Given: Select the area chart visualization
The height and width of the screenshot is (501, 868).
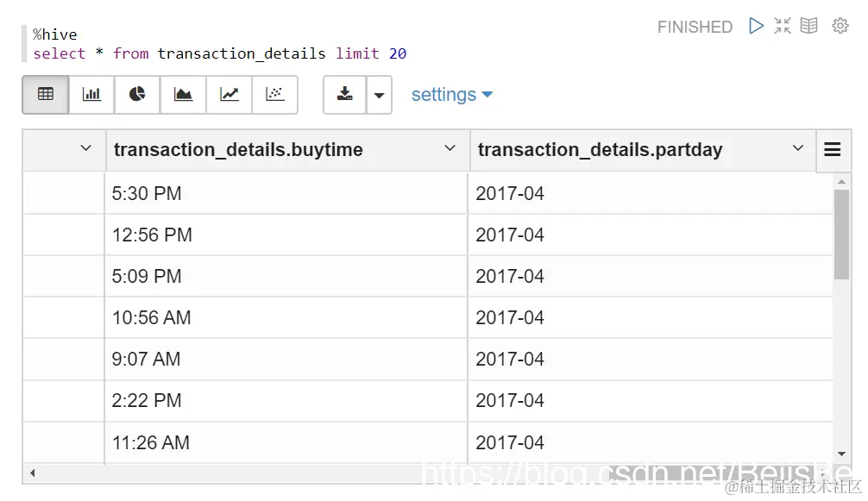Looking at the screenshot, I should tap(183, 95).
